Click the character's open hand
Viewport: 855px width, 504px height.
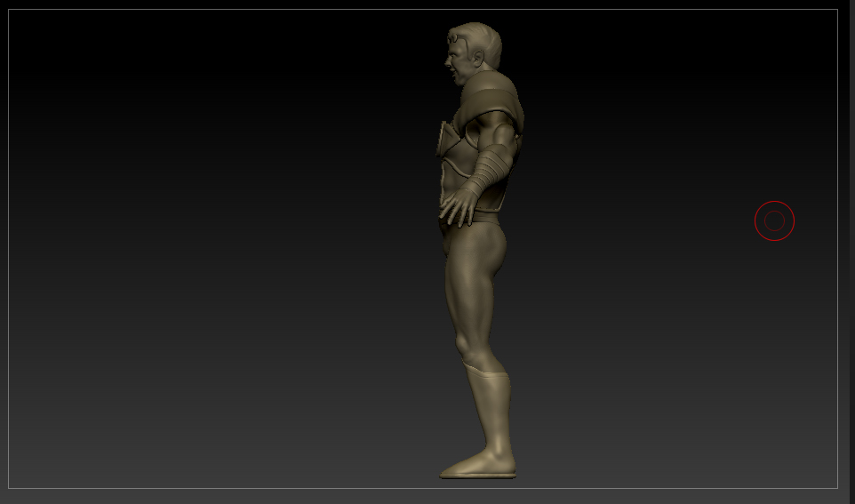(459, 206)
